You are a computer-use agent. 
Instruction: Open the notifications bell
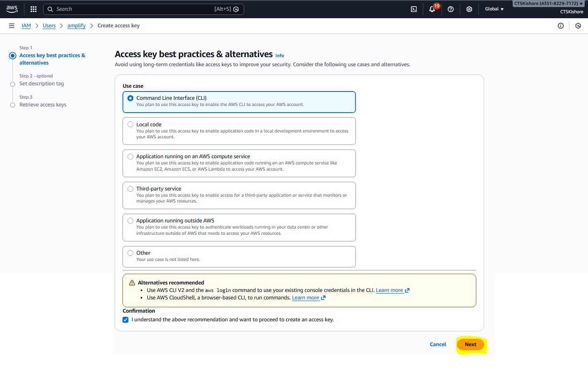click(x=432, y=9)
